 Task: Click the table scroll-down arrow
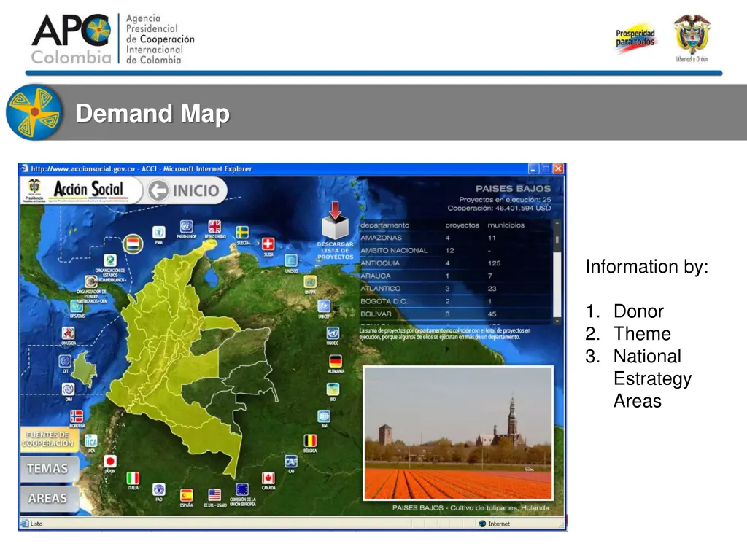(x=557, y=322)
